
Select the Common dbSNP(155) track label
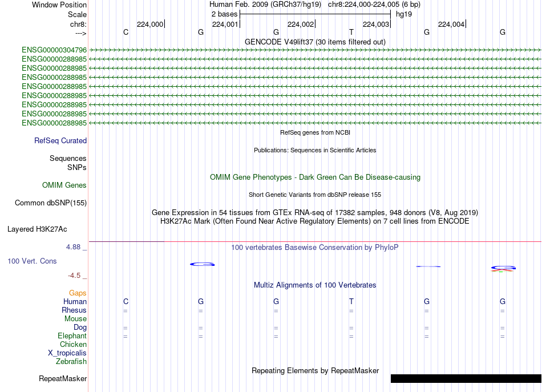50,203
